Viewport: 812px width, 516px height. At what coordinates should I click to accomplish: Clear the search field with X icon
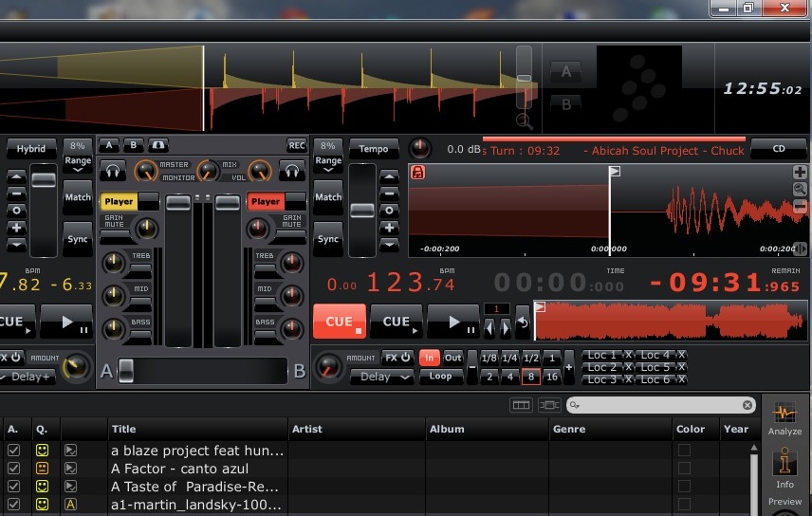[747, 405]
